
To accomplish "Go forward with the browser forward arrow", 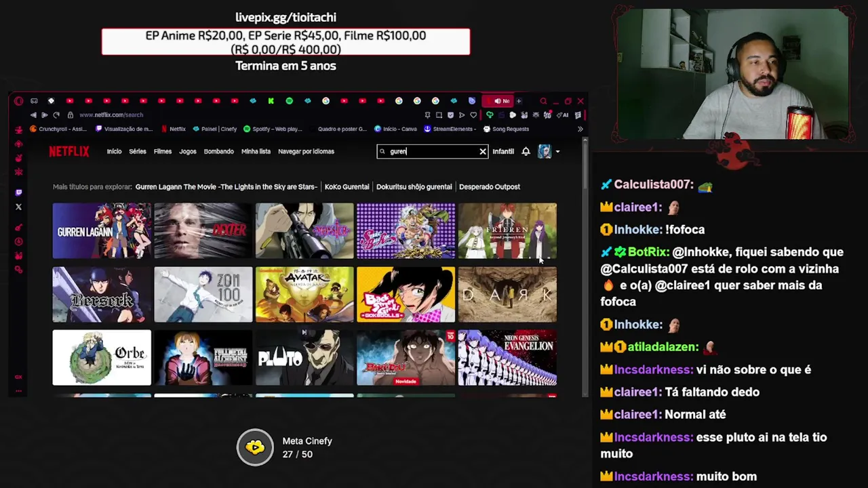I will pos(45,115).
